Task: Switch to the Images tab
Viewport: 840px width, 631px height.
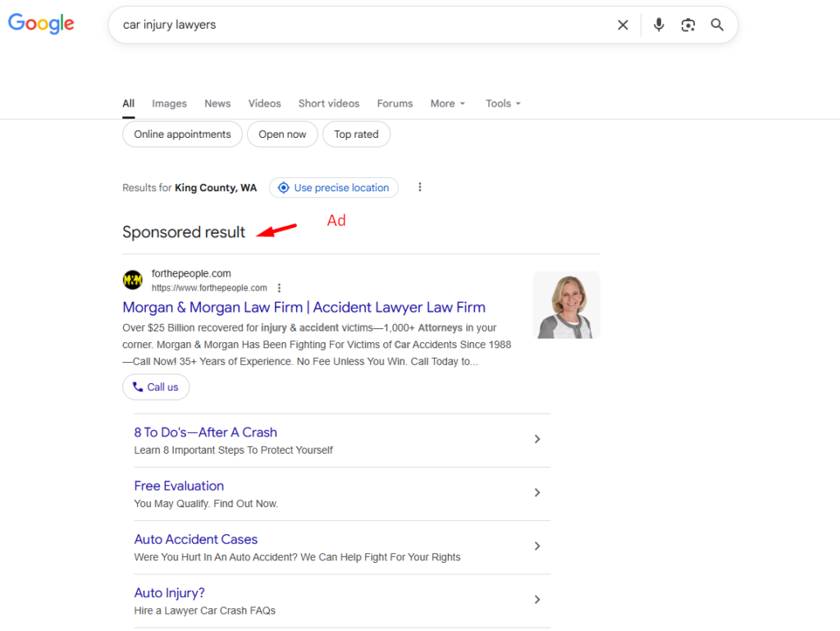Action: pyautogui.click(x=169, y=103)
